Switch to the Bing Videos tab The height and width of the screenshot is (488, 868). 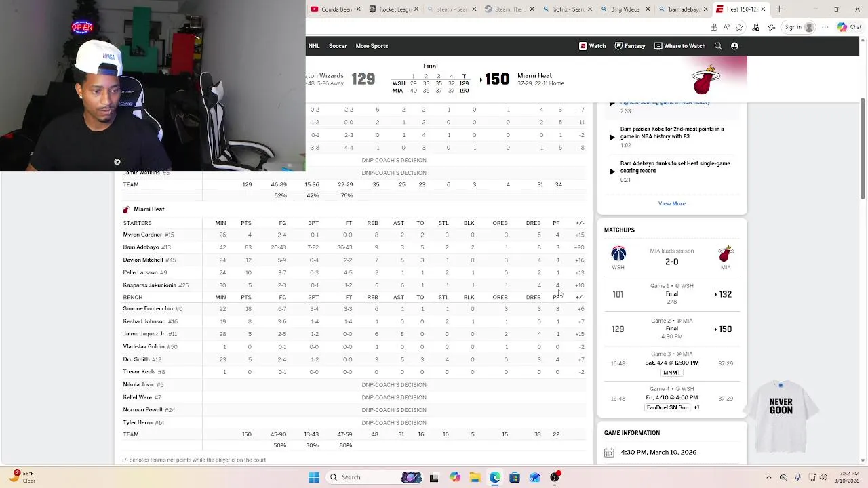625,9
